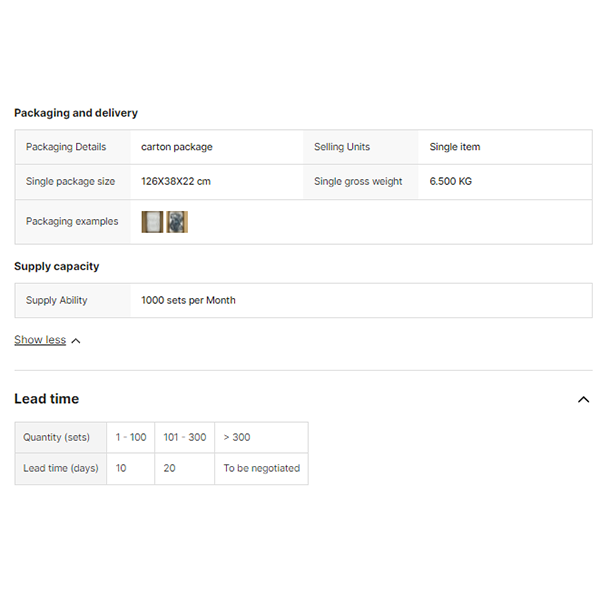Click the Packaging and delivery heading

pos(76,113)
